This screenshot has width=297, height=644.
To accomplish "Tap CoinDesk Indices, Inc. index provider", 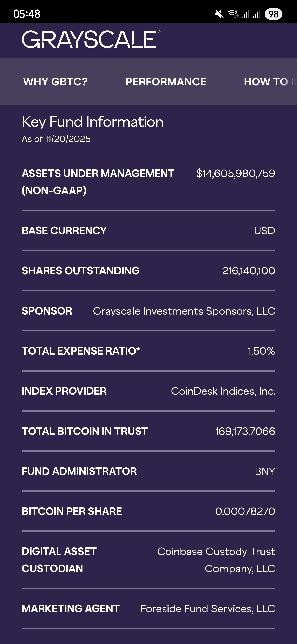I will click(223, 391).
